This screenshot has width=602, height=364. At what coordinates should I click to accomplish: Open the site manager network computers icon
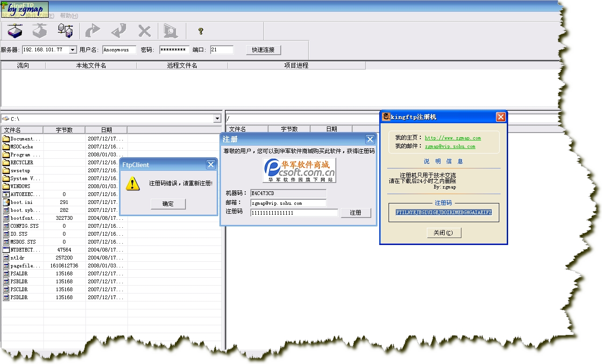(x=65, y=31)
